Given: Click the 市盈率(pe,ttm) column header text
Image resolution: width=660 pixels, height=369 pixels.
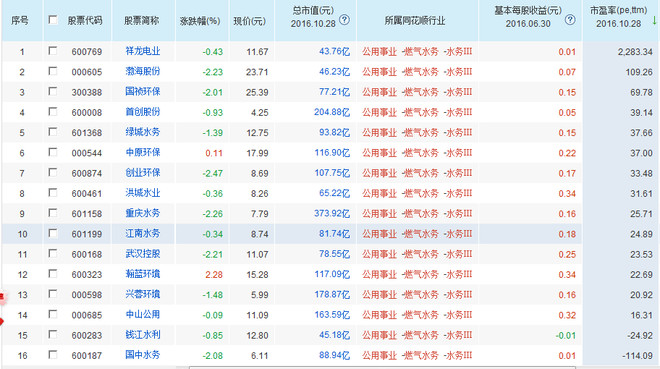Looking at the screenshot, I should tap(618, 11).
